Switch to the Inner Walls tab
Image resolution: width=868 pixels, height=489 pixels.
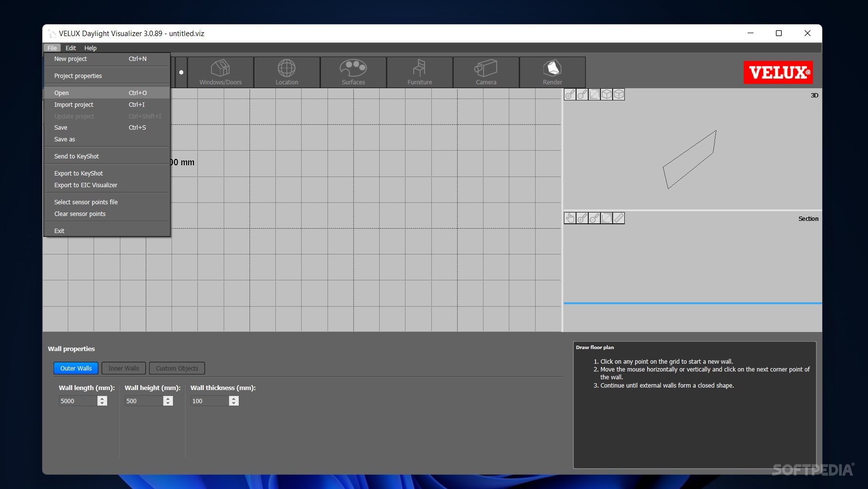tap(124, 368)
